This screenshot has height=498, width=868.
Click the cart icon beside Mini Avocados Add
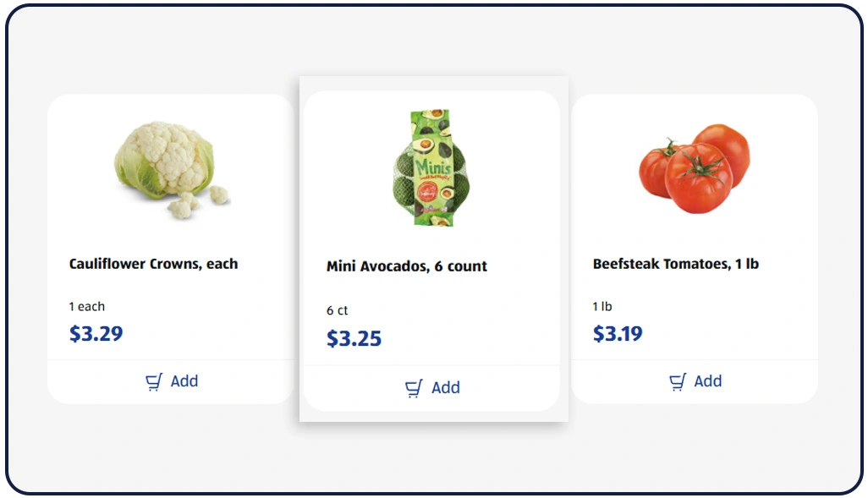(x=413, y=387)
